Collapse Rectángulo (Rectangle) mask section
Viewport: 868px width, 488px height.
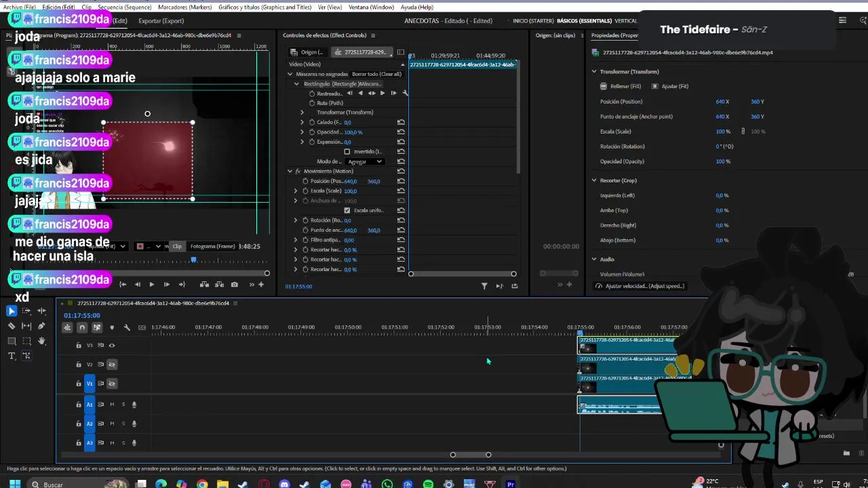pos(296,84)
